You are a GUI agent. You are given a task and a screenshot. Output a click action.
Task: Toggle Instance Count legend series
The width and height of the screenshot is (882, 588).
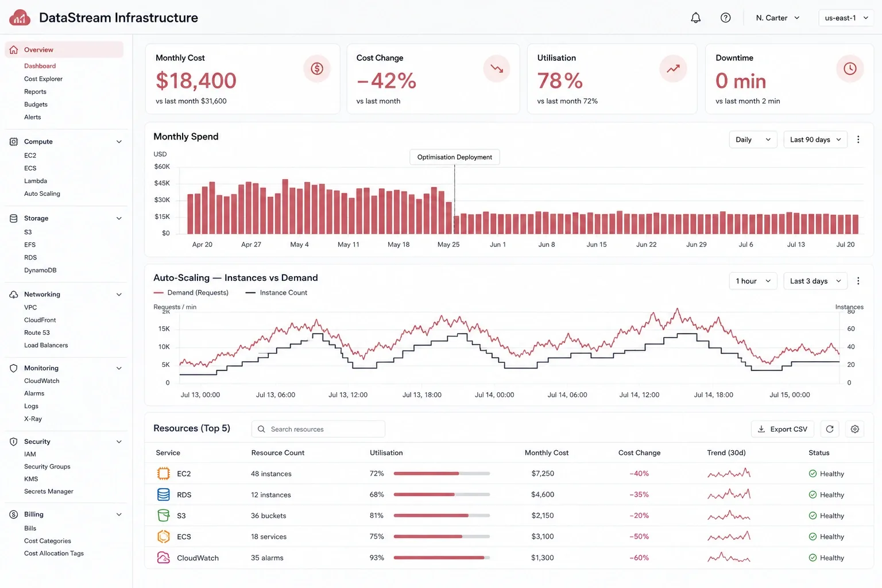pyautogui.click(x=276, y=292)
